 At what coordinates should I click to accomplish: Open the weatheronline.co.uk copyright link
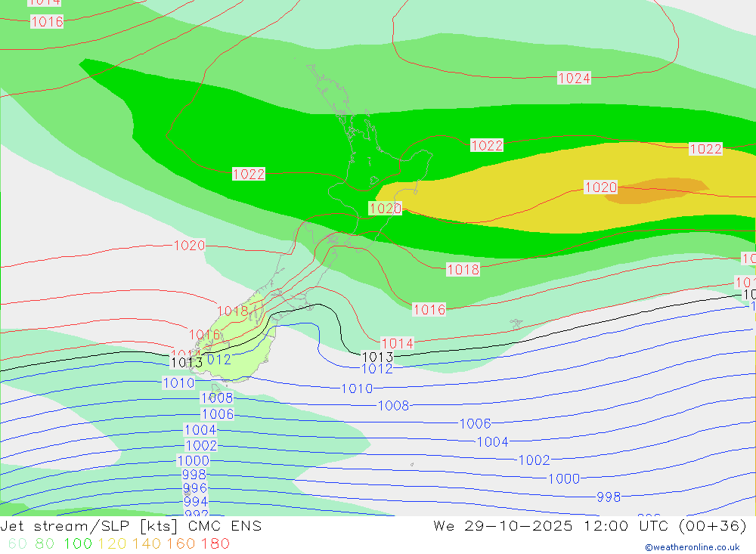click(x=692, y=547)
